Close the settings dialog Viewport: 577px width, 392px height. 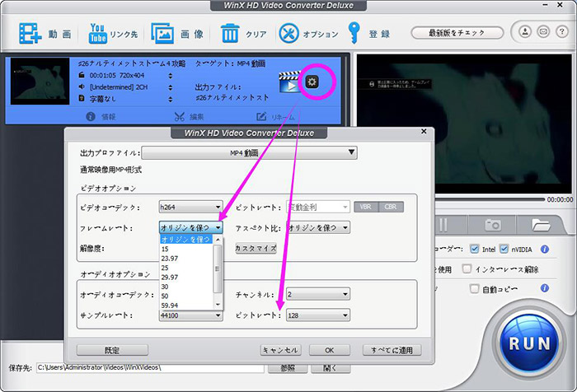(x=424, y=131)
